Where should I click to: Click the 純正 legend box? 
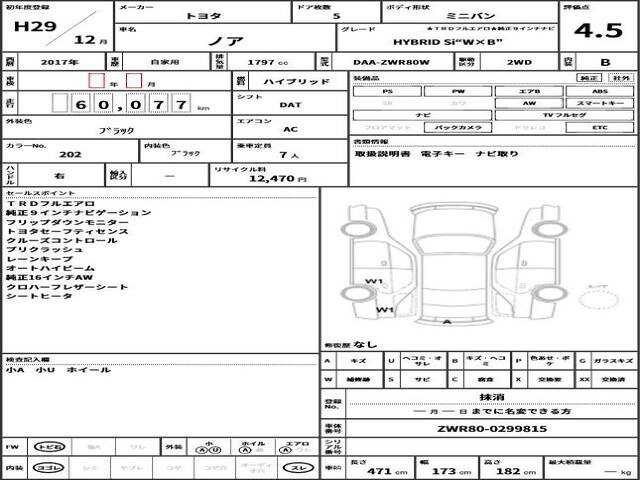pyautogui.click(x=591, y=77)
